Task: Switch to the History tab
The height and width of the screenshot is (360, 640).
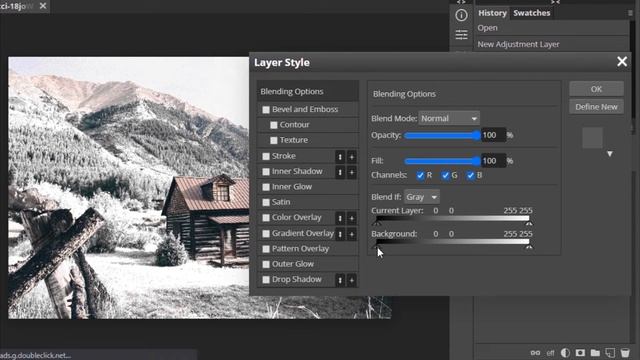Action: tap(492, 13)
